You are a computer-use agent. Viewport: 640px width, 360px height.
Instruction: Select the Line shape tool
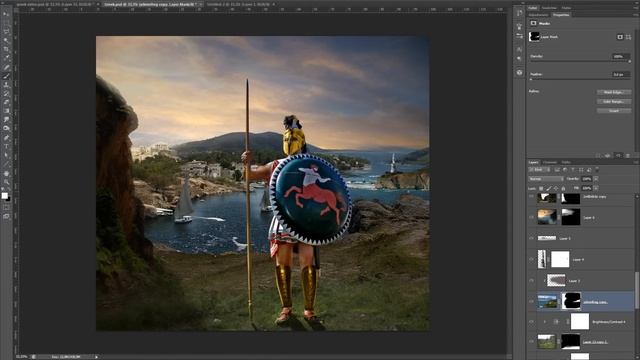click(x=6, y=164)
